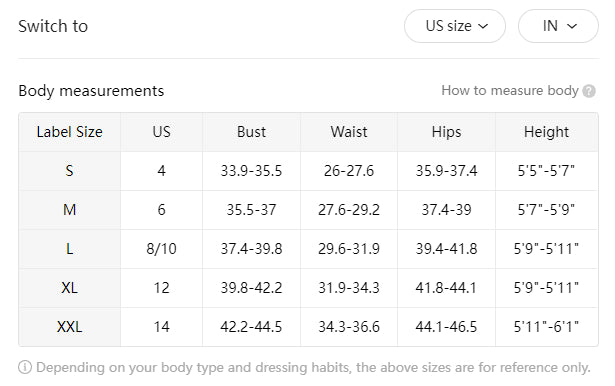Click the Body measurements heading
Image resolution: width=615 pixels, height=386 pixels.
tap(91, 91)
